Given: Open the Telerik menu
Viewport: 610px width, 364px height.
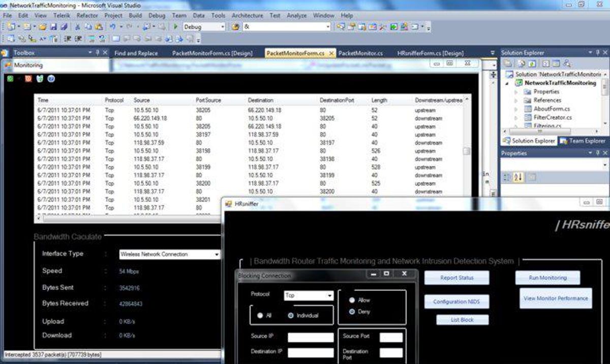Looking at the screenshot, I should [x=62, y=16].
